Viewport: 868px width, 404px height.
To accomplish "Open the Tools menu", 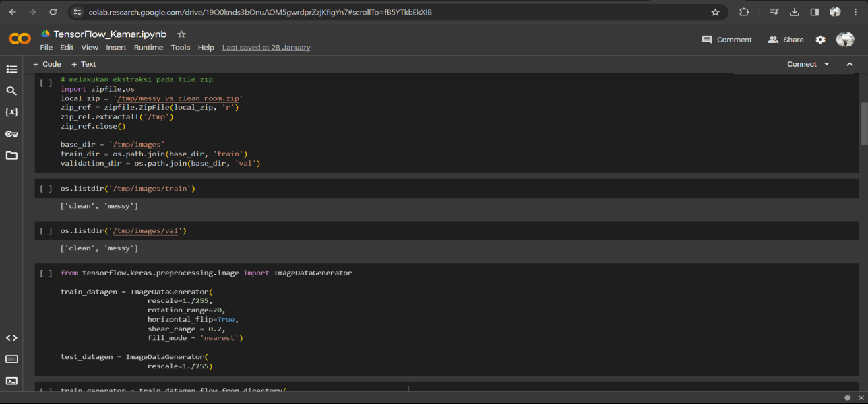I will pyautogui.click(x=180, y=48).
